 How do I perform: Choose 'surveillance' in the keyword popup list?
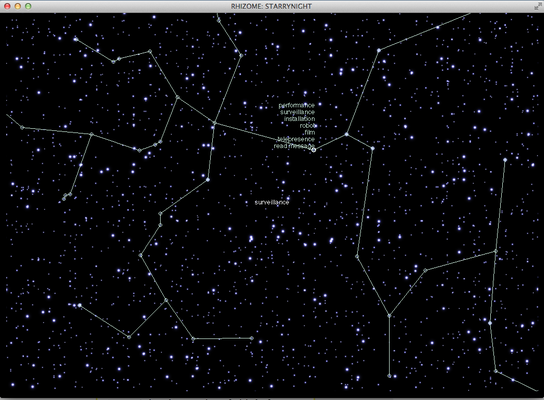297,112
